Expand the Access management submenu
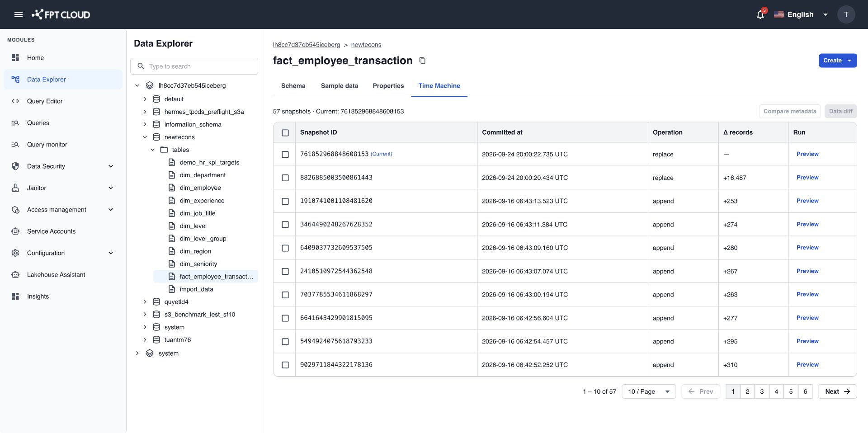The image size is (868, 433). 111,210
